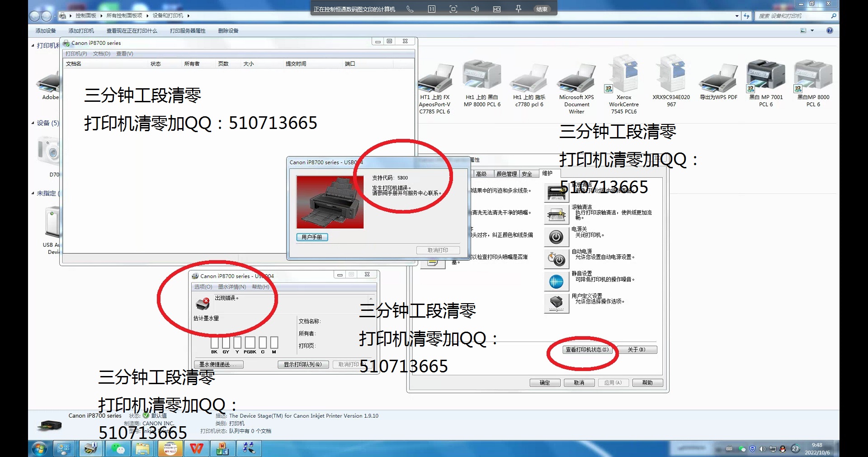
Task: Click the 用户定义设置 custom settings icon
Action: 557,303
